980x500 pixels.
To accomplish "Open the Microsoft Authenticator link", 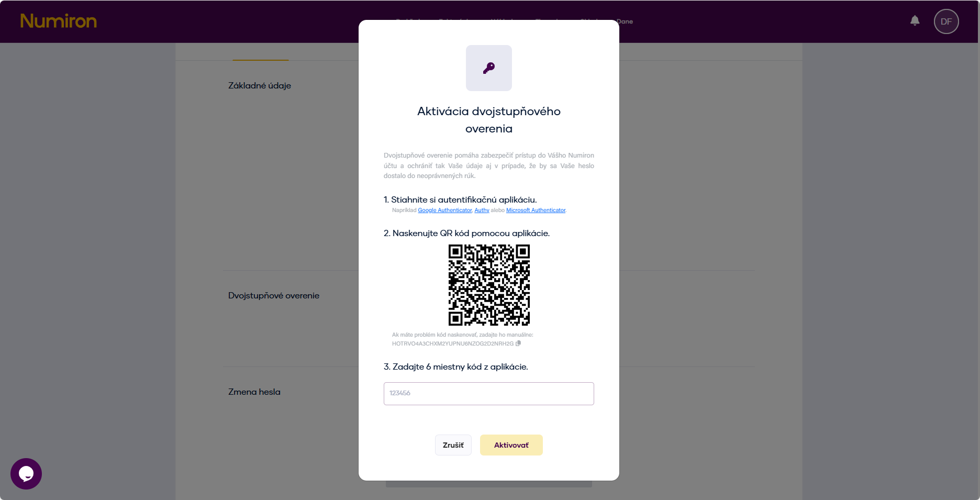I will [x=536, y=210].
